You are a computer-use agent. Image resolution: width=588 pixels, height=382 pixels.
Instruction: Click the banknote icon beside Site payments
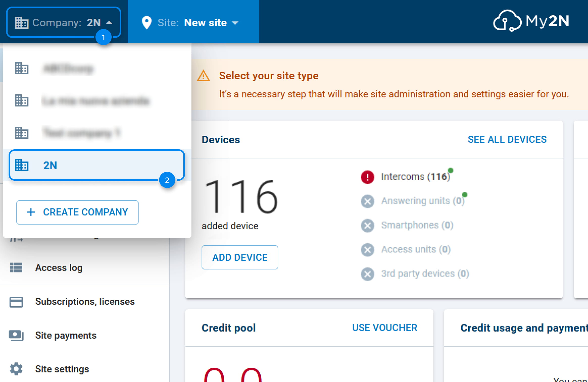[x=16, y=336]
